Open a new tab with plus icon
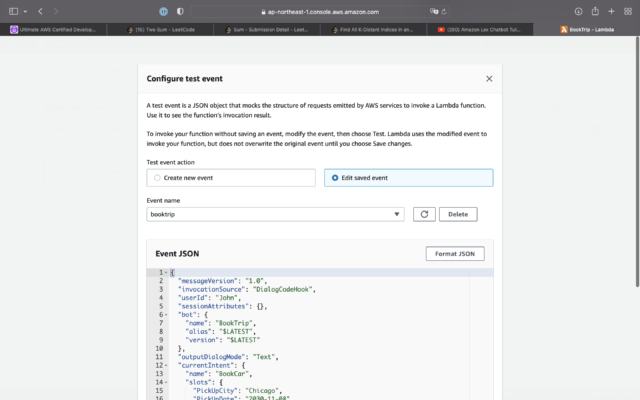 point(611,11)
